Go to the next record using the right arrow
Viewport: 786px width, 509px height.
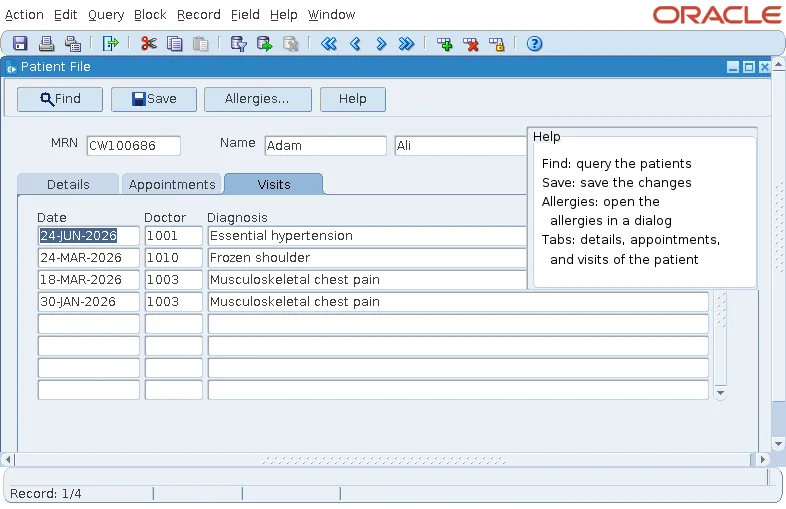click(381, 44)
